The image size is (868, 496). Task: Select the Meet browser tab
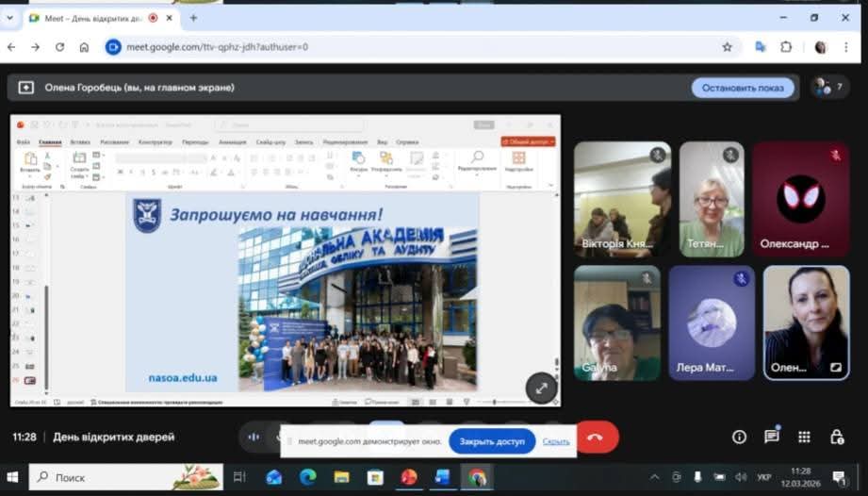(x=90, y=17)
